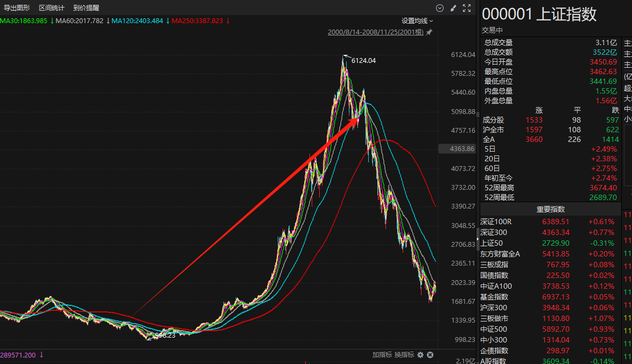Image resolution: width=632 pixels, height=364 pixels.
Task: Click the date range 2000/8/14-2008/11/25 link
Action: [x=376, y=32]
